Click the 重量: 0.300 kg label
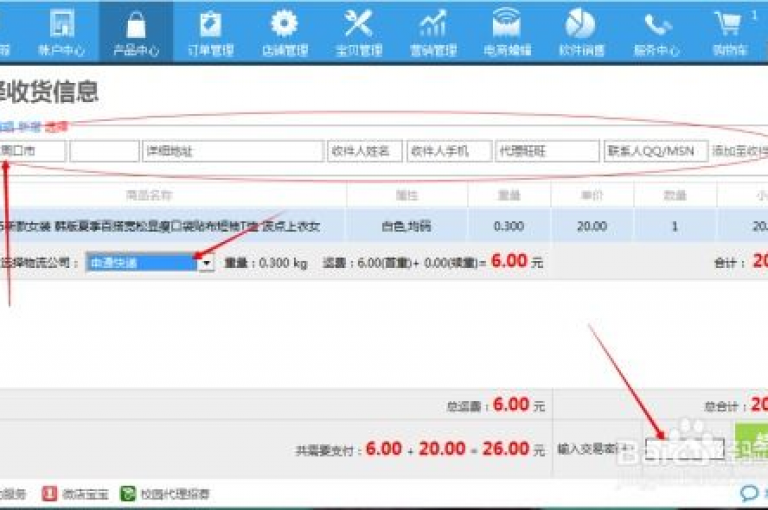Viewport: 768px width, 510px height. (266, 264)
